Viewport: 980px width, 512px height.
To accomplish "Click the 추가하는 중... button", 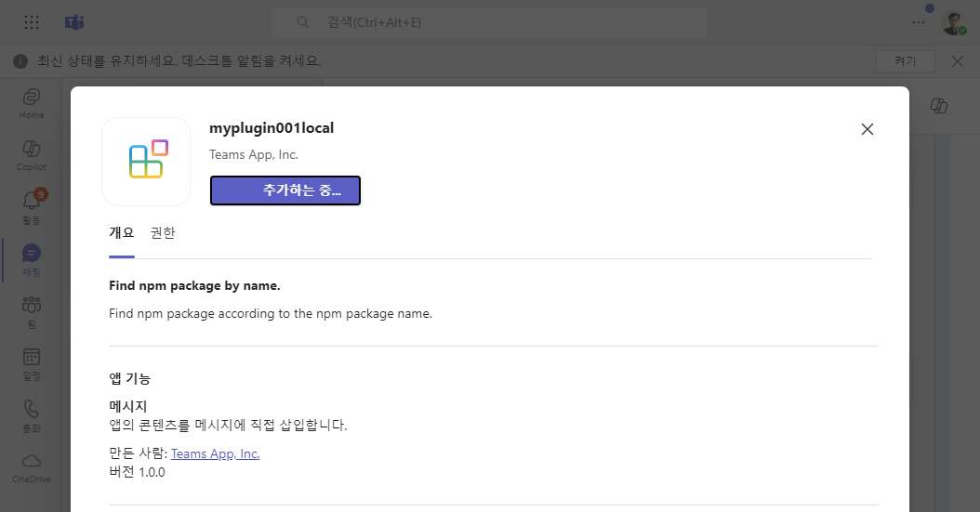I will (285, 190).
